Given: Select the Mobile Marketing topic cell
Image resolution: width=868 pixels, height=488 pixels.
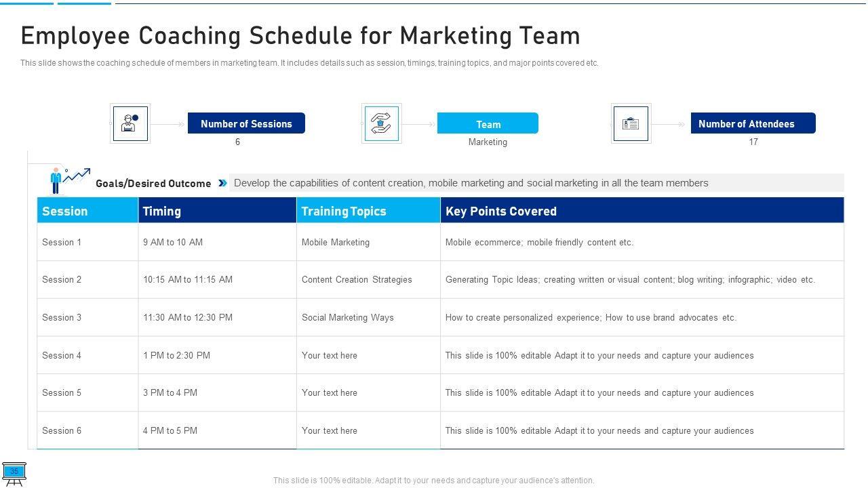Looking at the screenshot, I should (x=336, y=242).
